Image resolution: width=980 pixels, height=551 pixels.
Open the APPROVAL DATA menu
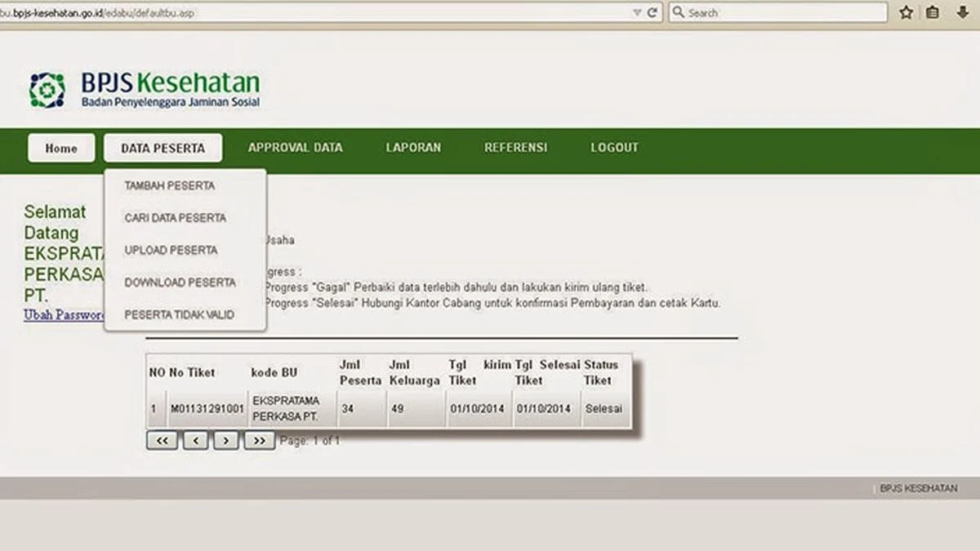tap(296, 148)
